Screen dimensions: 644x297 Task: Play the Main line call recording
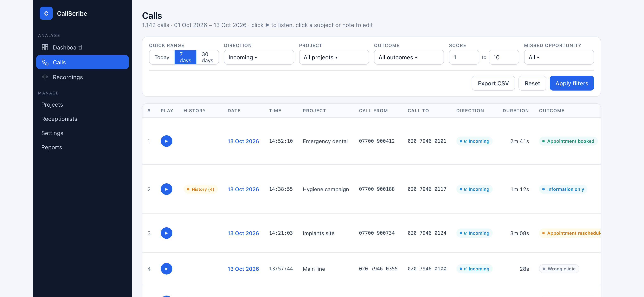pyautogui.click(x=166, y=269)
